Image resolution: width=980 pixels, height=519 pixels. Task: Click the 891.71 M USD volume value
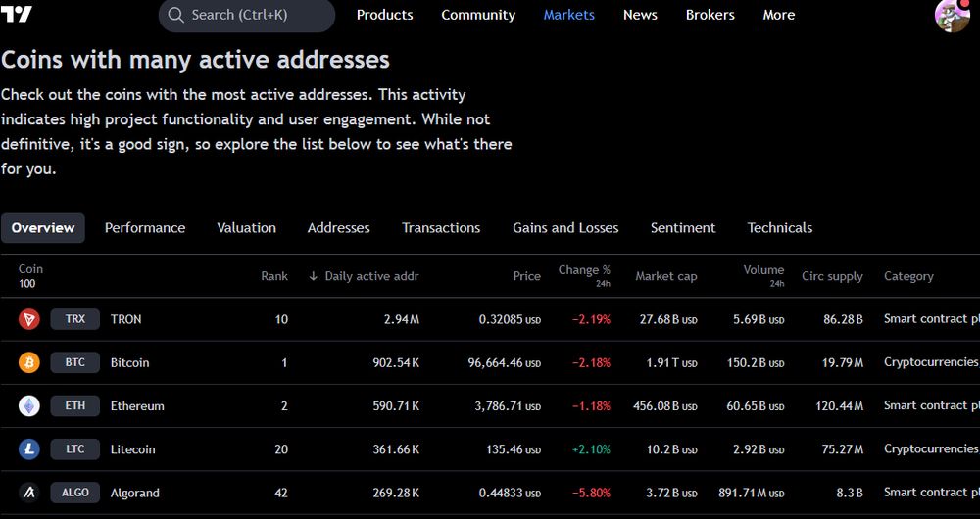[752, 493]
